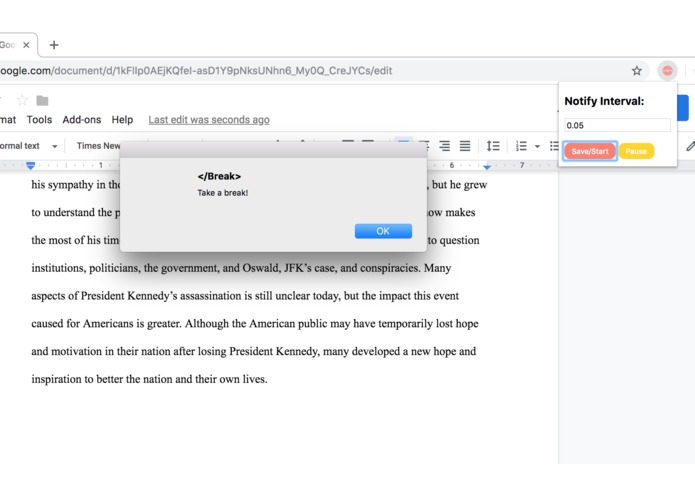This screenshot has width=695, height=494.
Task: Open the Format menu
Action: tap(8, 120)
